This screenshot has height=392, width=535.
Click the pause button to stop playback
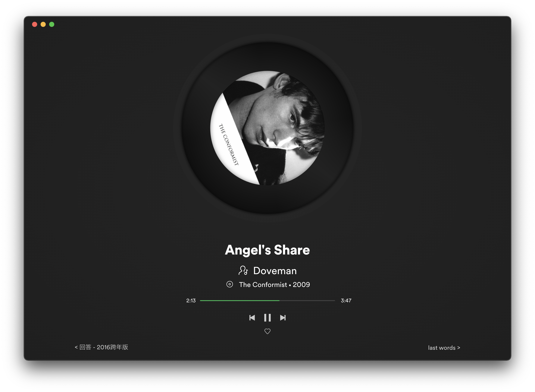tap(267, 317)
